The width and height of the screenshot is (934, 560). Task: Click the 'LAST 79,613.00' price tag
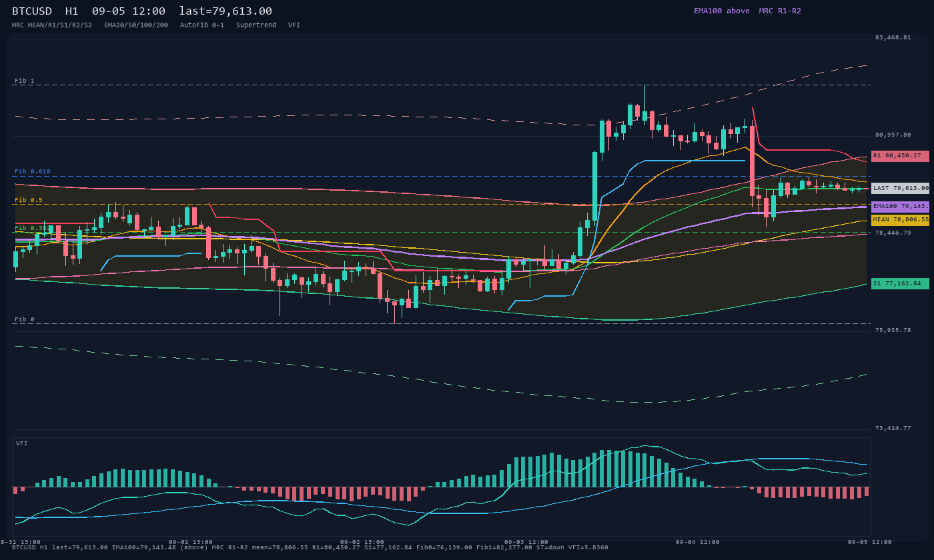(900, 188)
